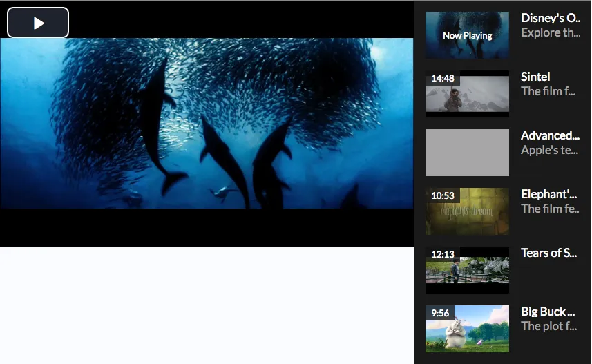Select the Now Playing thumbnail in the playlist

[x=467, y=35]
